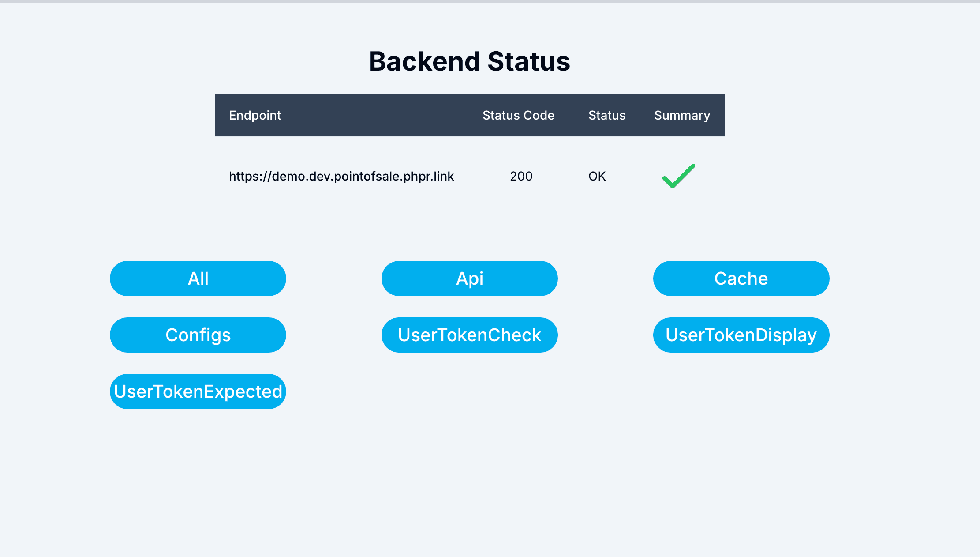This screenshot has width=980, height=557.
Task: Run the UserTokenCheck button
Action: coord(469,335)
